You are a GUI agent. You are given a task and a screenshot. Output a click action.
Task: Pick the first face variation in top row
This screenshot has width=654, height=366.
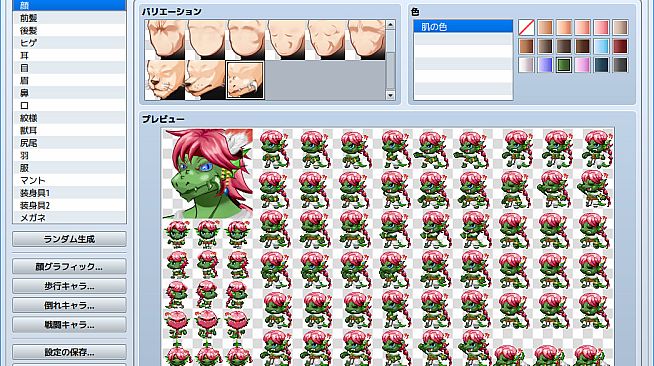point(165,40)
